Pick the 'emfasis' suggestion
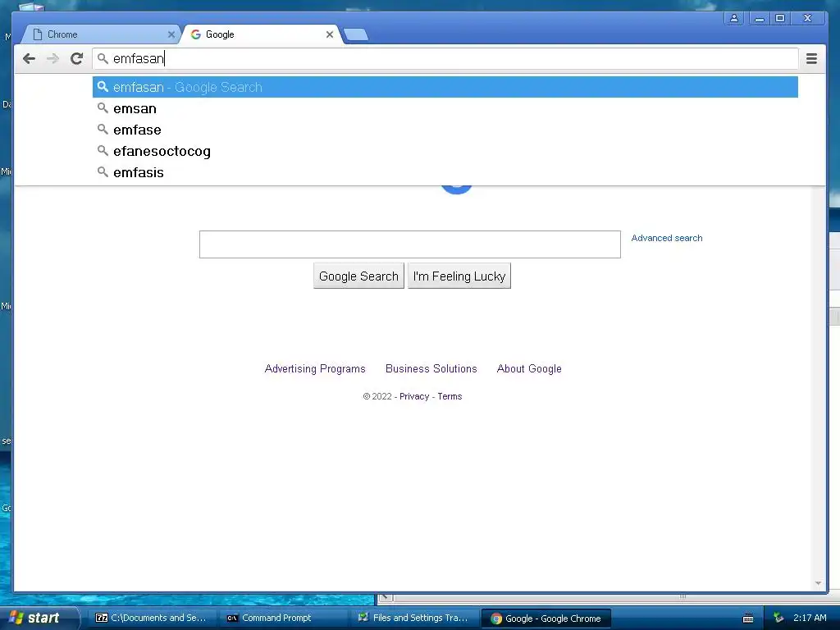This screenshot has width=840, height=630. 445,172
